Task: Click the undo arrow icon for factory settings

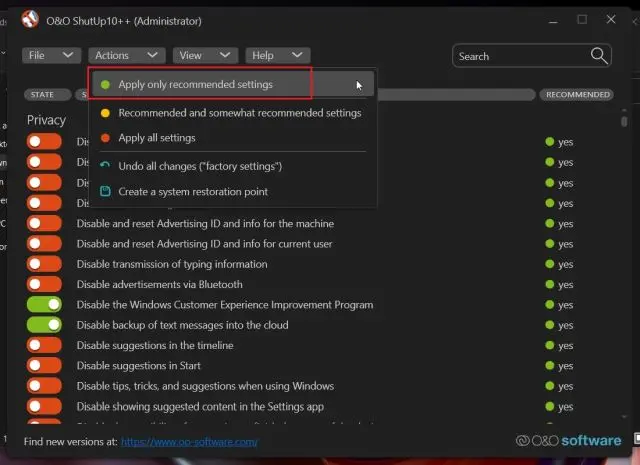Action: click(105, 165)
